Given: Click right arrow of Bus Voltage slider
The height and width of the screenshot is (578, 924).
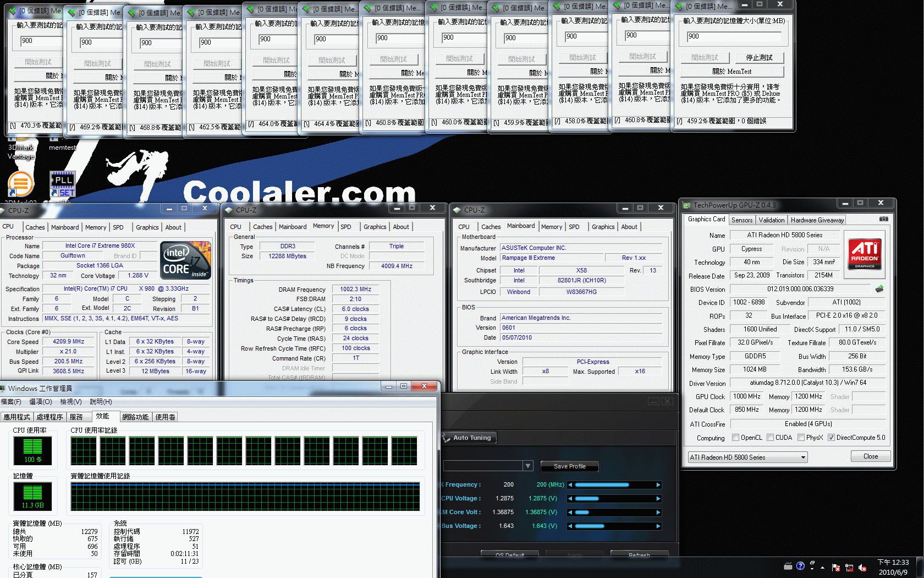Looking at the screenshot, I should click(658, 526).
